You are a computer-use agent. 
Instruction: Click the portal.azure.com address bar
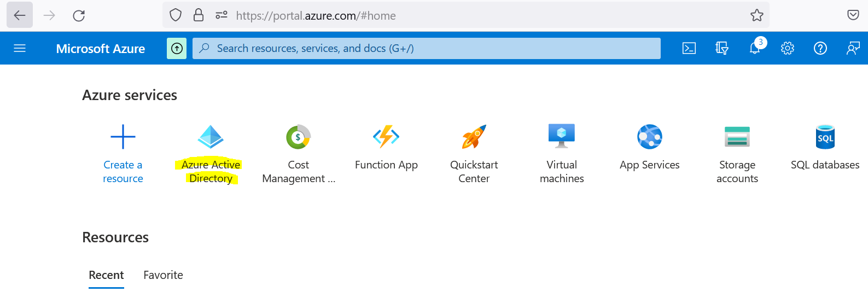[x=466, y=15]
